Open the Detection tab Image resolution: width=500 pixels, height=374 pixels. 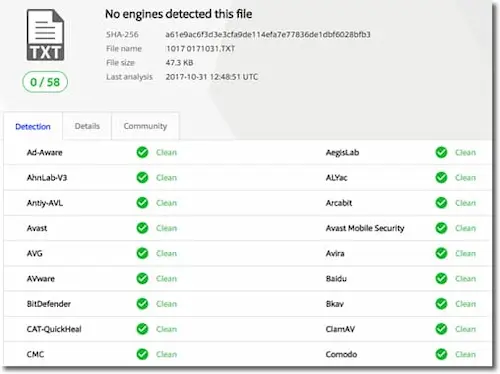[x=33, y=126]
